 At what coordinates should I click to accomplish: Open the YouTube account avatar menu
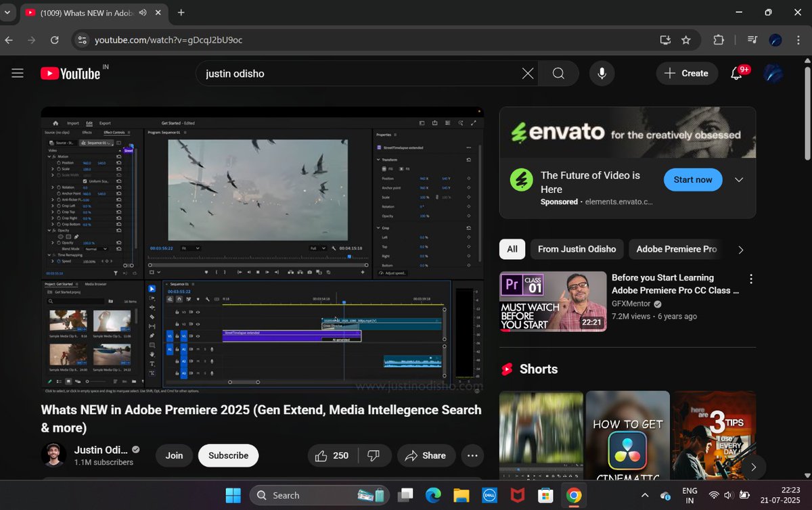[x=773, y=73]
